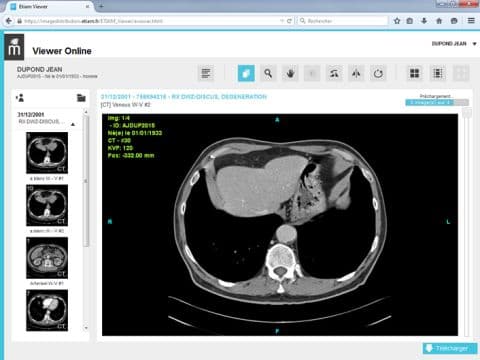
Task: Open the browser hamburger menu
Action: (x=471, y=21)
